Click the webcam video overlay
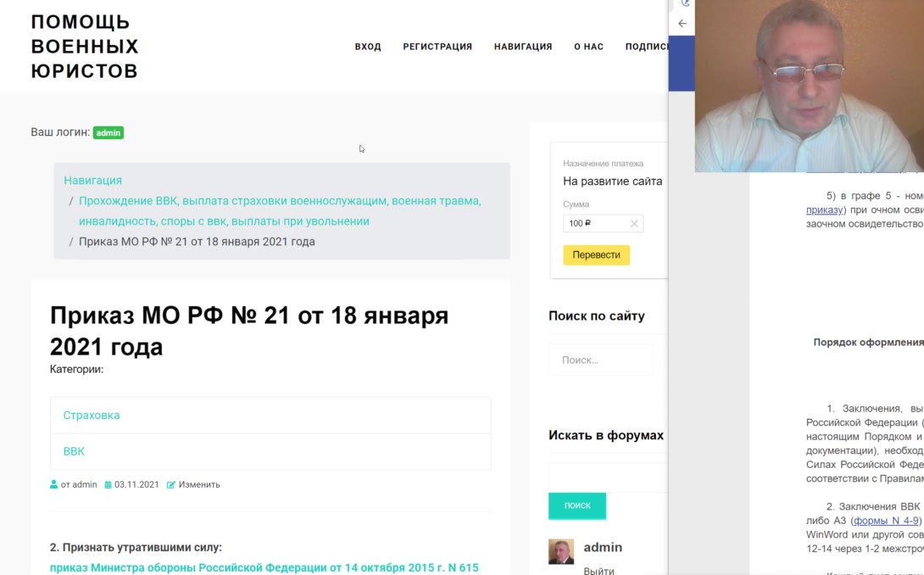The width and height of the screenshot is (924, 575). pyautogui.click(x=809, y=87)
